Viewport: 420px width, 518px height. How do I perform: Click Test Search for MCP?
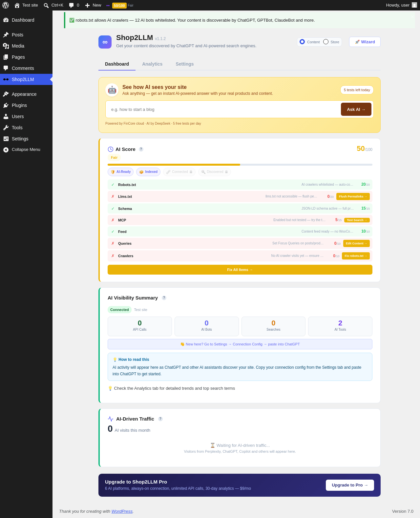[357, 220]
